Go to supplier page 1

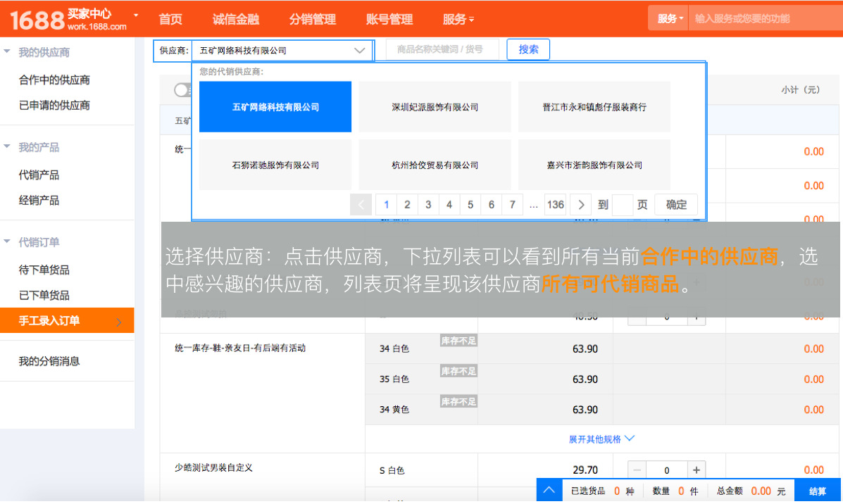tap(386, 205)
